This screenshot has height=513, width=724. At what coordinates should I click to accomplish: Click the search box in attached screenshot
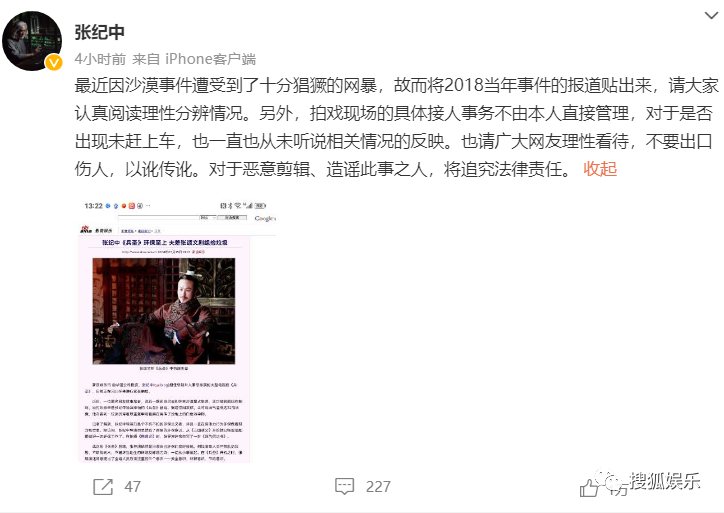[158, 217]
